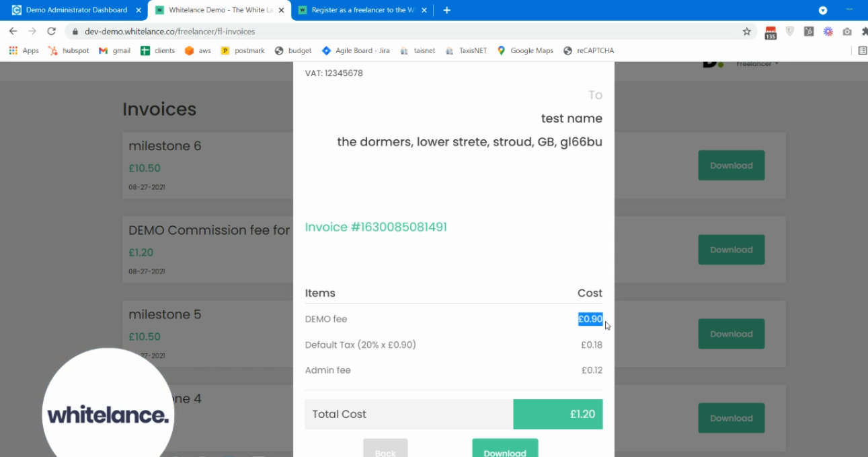
Task: Click the Invoices page heading
Action: tap(159, 109)
